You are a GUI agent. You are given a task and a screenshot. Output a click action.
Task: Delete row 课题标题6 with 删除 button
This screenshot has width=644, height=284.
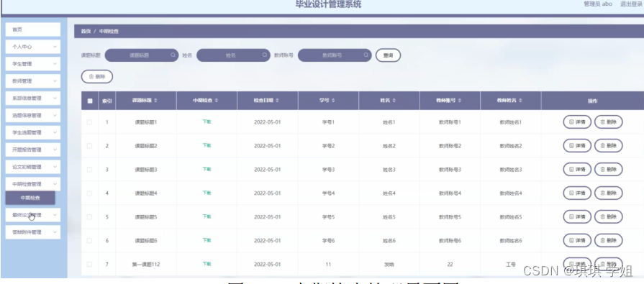(x=609, y=240)
